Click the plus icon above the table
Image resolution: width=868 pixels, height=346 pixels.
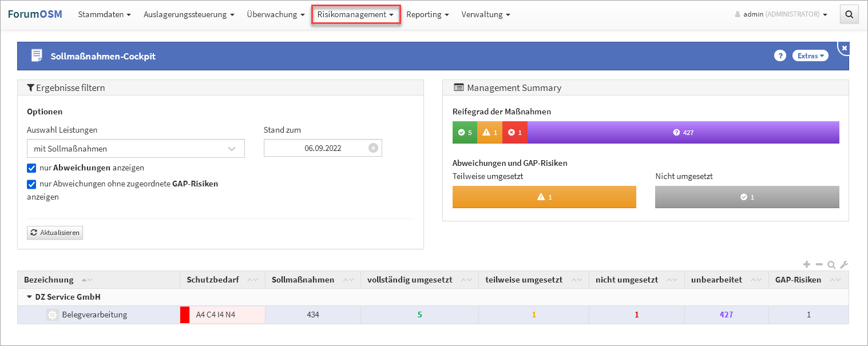click(807, 265)
